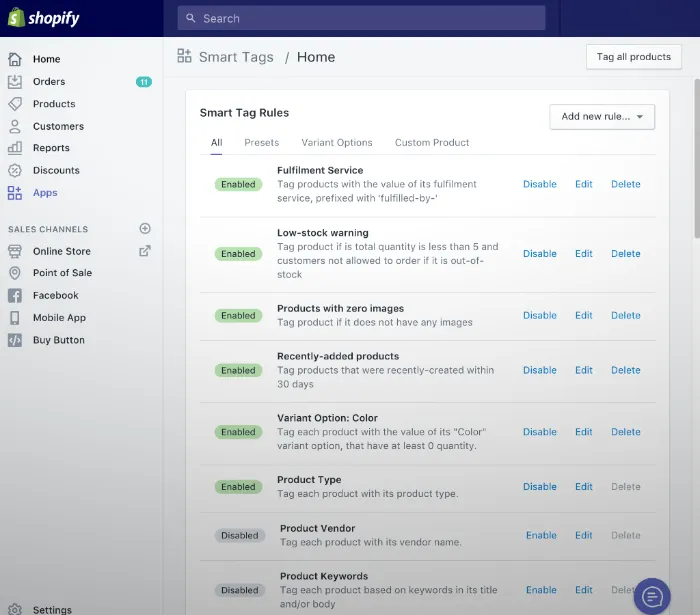The width and height of the screenshot is (700, 615).
Task: Disable the Fulfilment Service rule
Action: [x=539, y=184]
